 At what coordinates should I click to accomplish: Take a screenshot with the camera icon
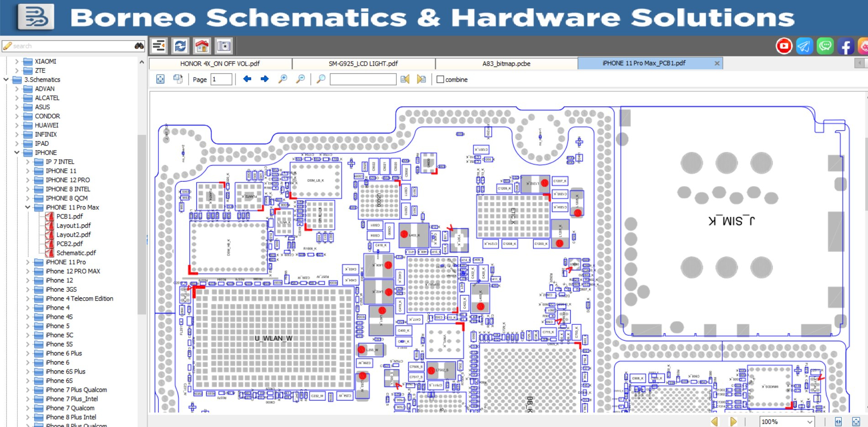click(x=224, y=46)
